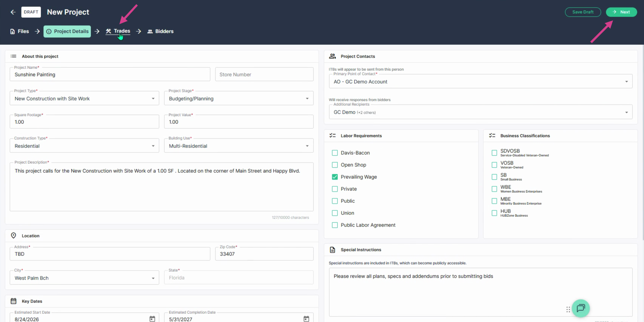Edit the Project Value field
The image size is (644, 322).
click(239, 122)
